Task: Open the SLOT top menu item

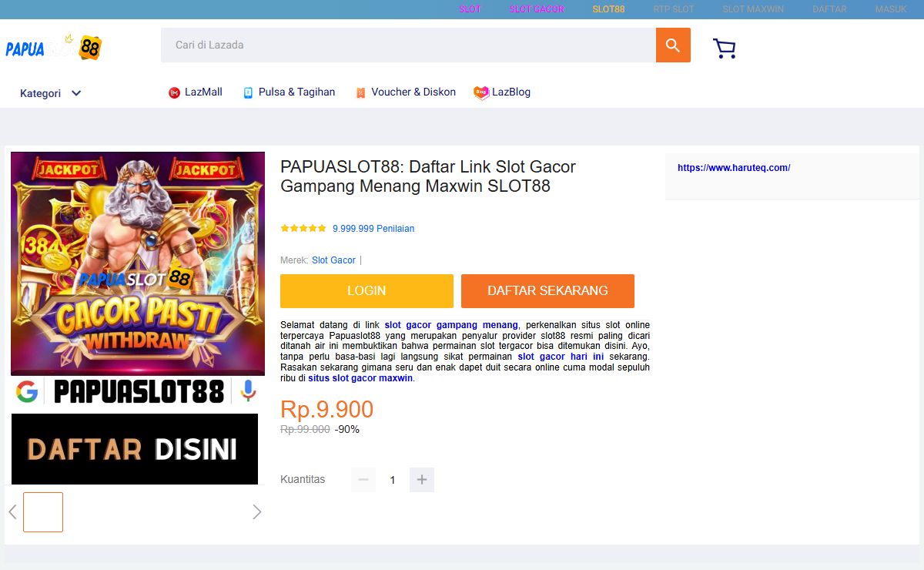Action: (470, 9)
